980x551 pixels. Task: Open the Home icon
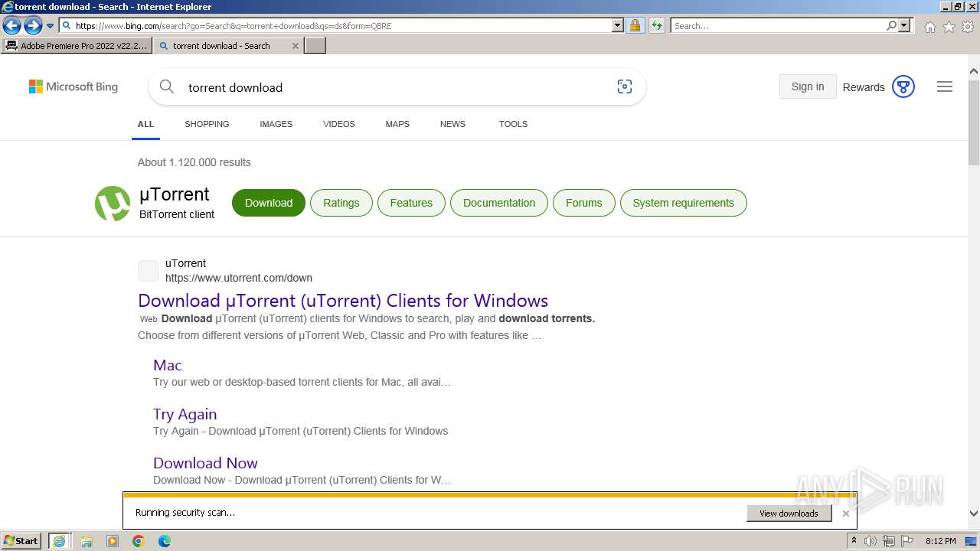click(929, 27)
